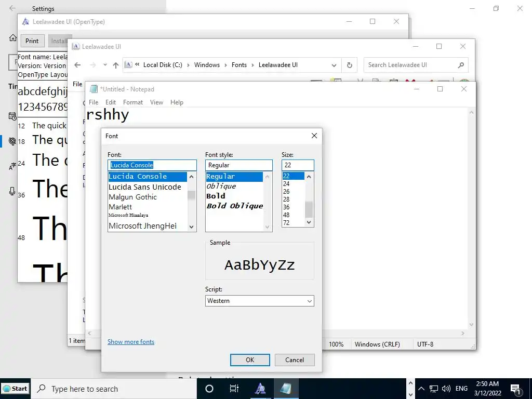This screenshot has height=399, width=532.
Task: Open Task View on the taskbar
Action: tap(234, 389)
